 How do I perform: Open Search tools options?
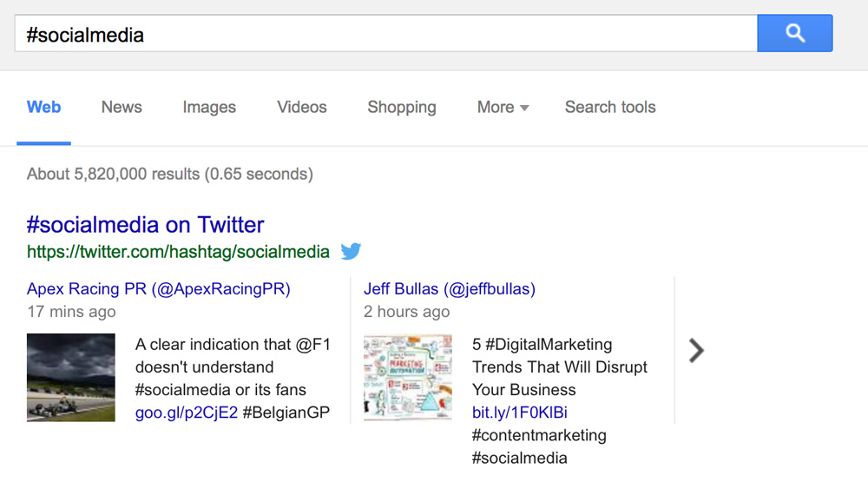click(x=610, y=107)
